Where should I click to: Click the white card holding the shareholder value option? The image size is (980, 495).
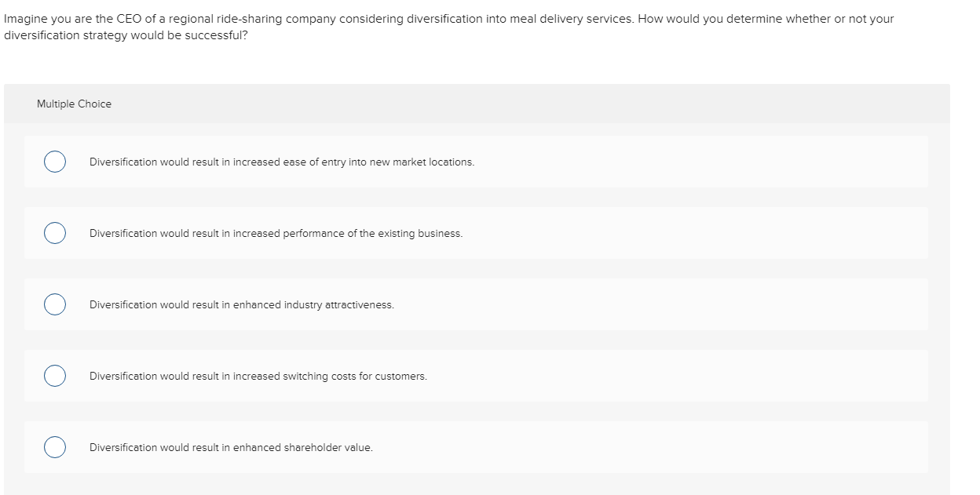coord(476,447)
